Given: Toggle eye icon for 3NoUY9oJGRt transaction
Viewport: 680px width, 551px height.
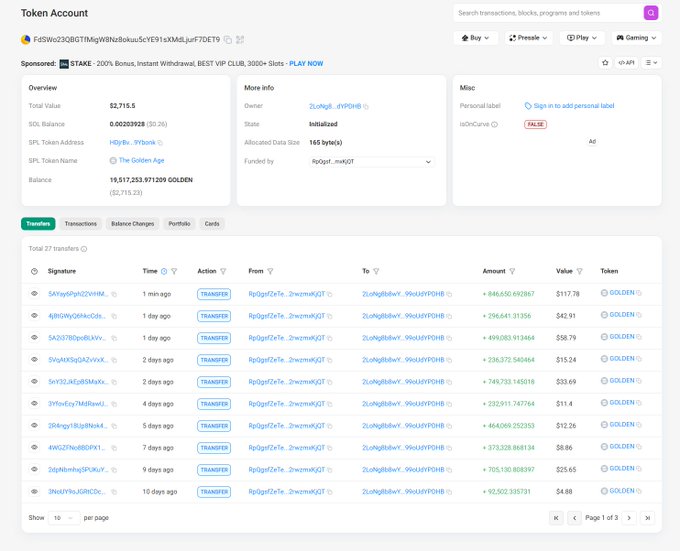Looking at the screenshot, I should point(34,491).
